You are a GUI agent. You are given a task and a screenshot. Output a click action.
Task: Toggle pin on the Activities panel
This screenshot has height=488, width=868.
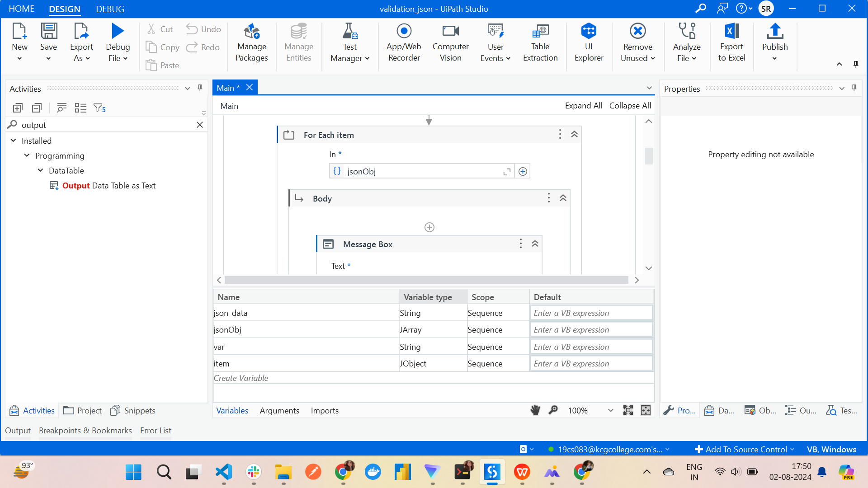[200, 88]
